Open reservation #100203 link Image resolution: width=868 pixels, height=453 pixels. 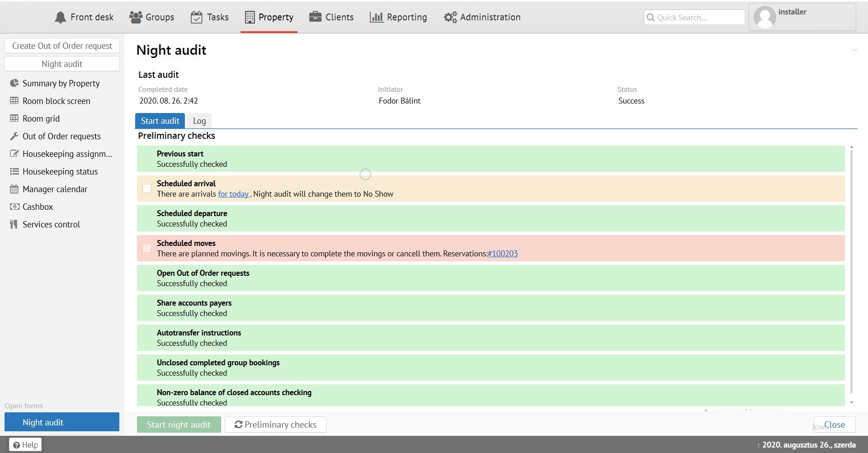(x=503, y=254)
